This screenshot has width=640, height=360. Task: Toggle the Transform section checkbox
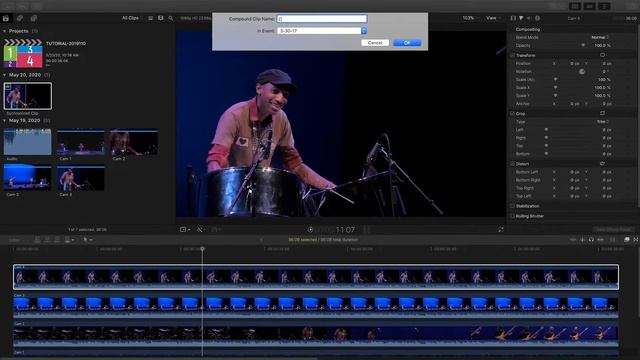(512, 56)
